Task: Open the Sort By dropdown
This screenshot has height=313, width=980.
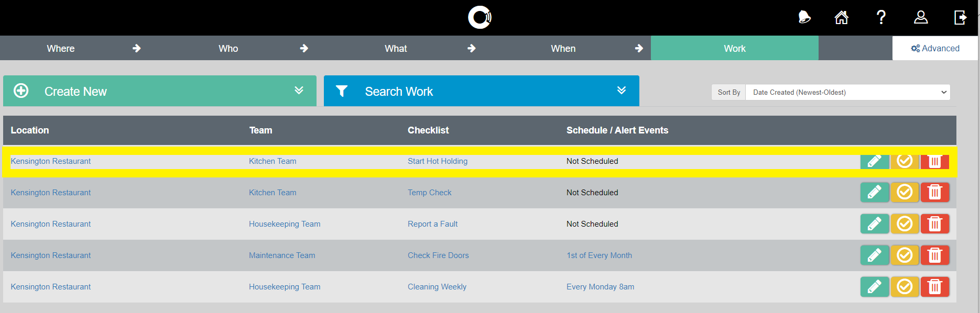Action: pos(847,92)
